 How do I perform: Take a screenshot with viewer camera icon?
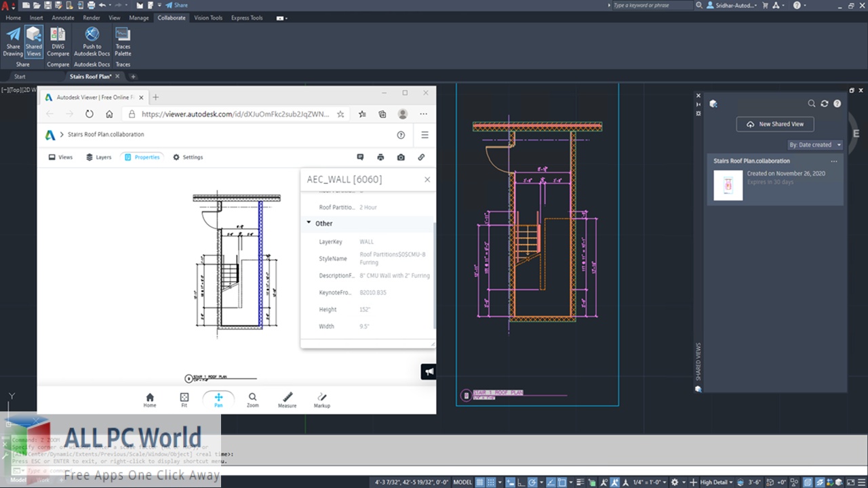click(x=401, y=157)
